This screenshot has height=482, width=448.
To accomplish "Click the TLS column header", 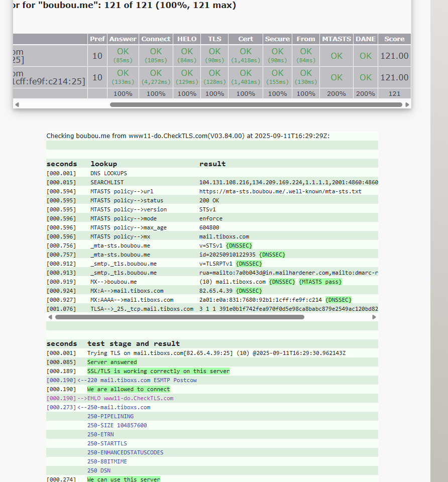I will point(214,39).
